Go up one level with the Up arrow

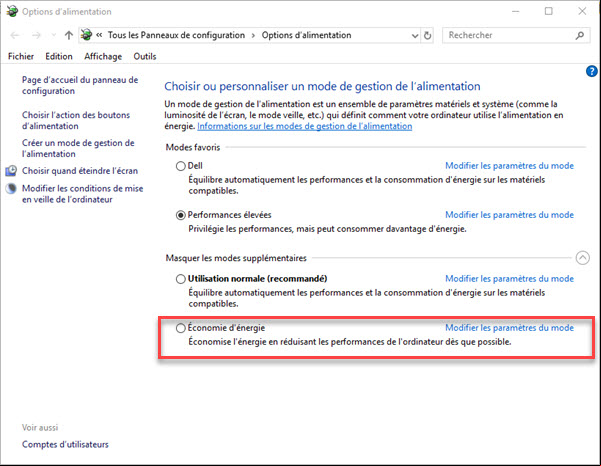[x=69, y=35]
